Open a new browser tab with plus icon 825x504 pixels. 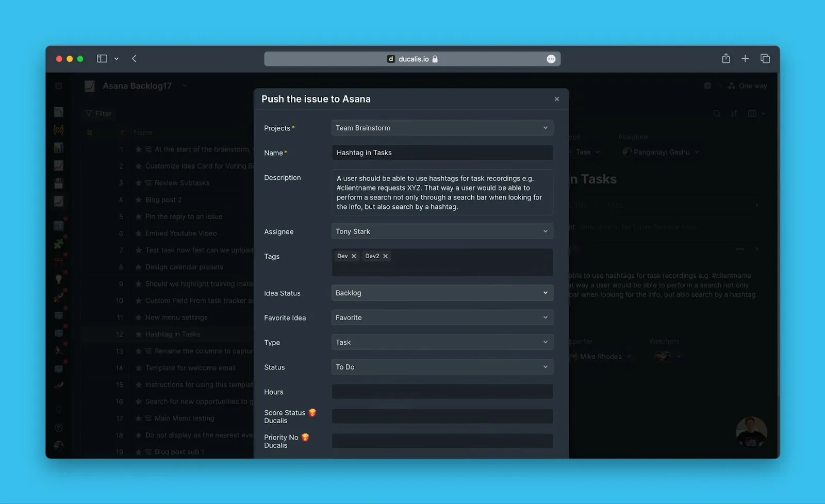(x=745, y=59)
